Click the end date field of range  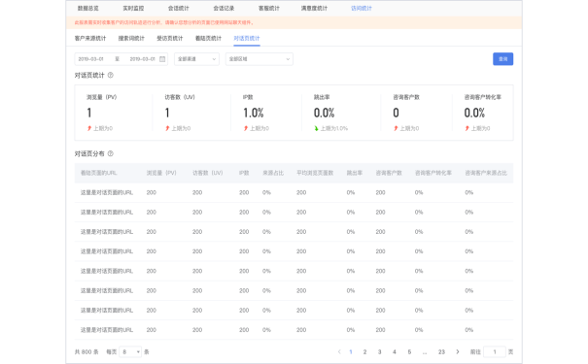[x=143, y=59]
